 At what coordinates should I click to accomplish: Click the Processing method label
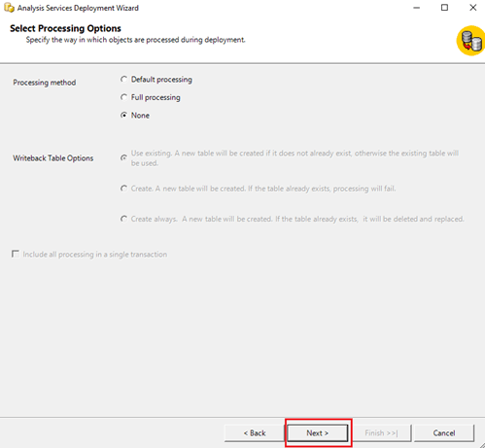45,83
